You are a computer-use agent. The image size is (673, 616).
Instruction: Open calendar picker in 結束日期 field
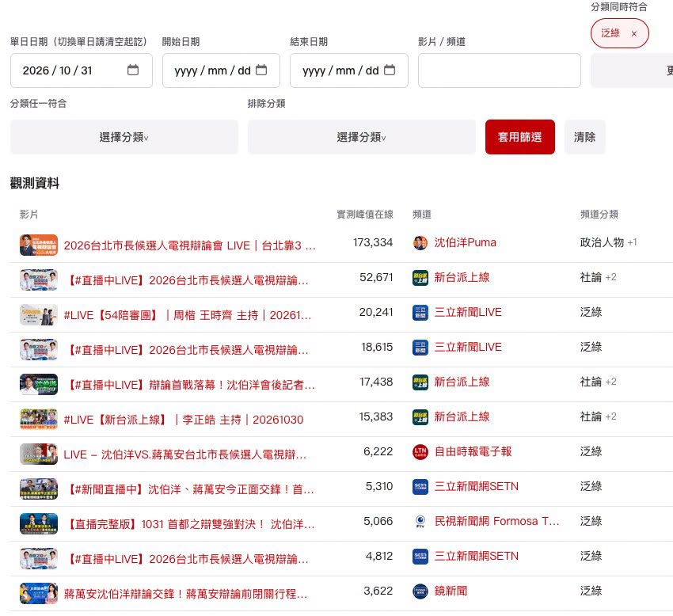(390, 70)
